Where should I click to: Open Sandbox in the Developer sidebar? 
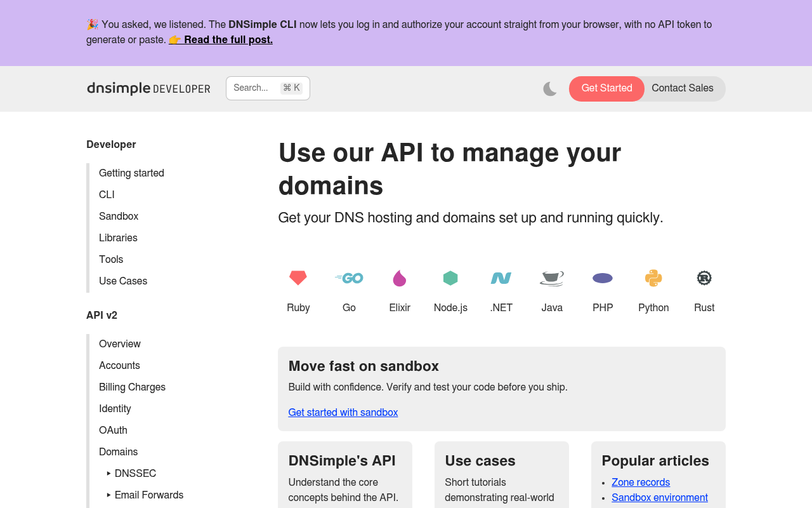[119, 217]
